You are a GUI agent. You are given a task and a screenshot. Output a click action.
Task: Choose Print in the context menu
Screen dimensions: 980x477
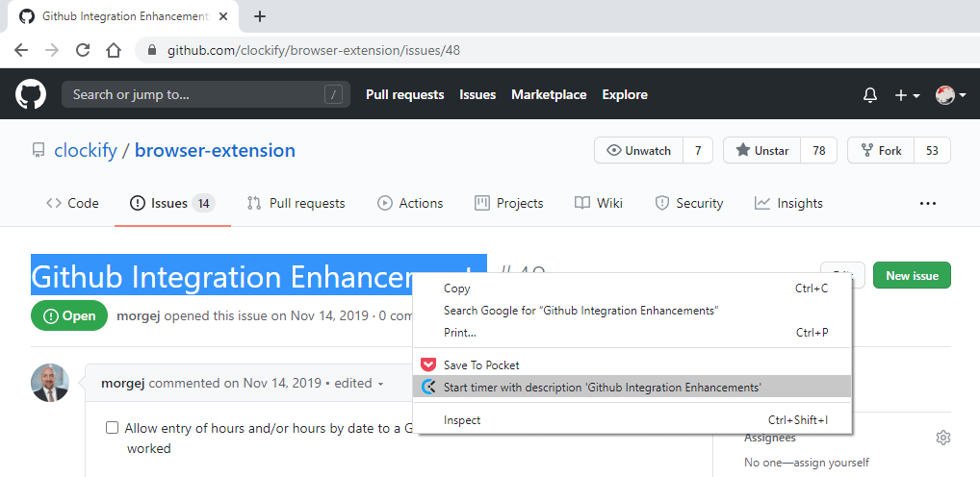(x=632, y=333)
